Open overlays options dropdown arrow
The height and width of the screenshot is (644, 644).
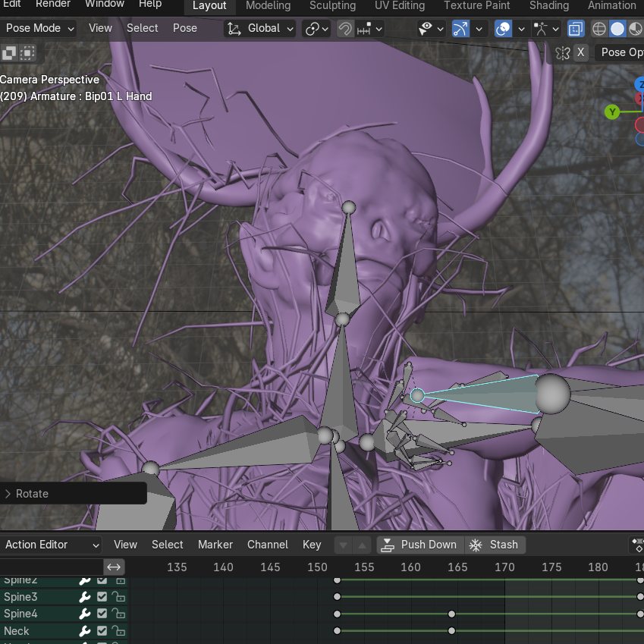521,29
